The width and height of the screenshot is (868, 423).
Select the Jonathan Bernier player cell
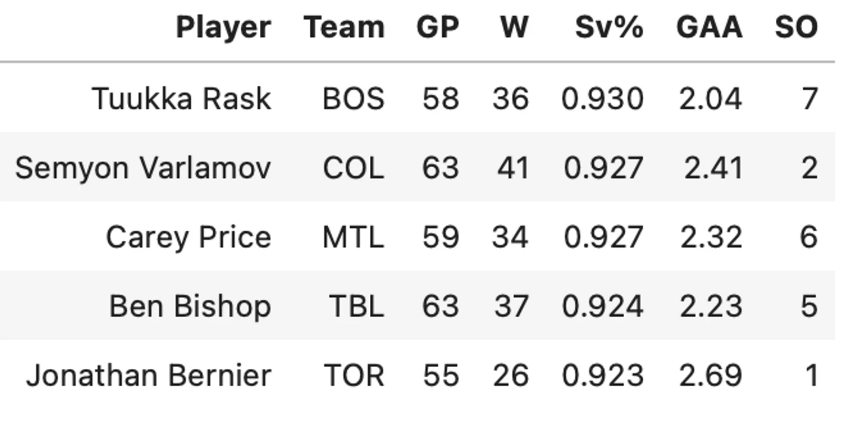[x=149, y=375]
